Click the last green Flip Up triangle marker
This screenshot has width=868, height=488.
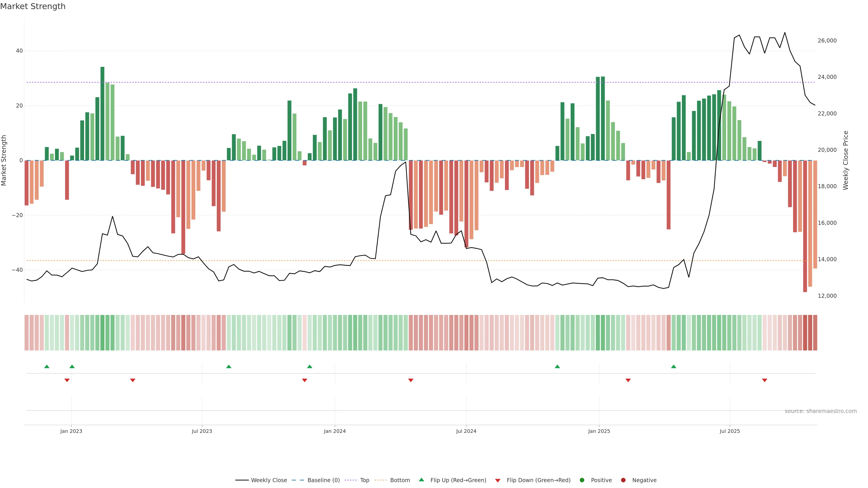click(674, 366)
